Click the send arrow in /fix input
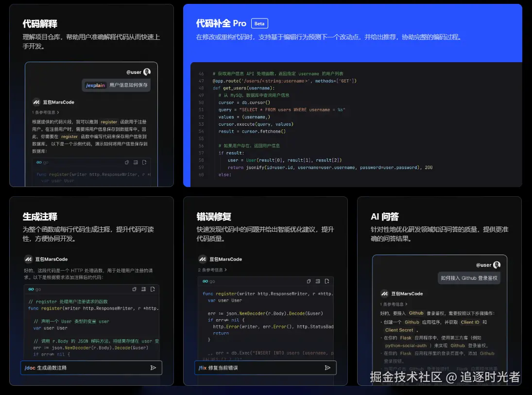 click(328, 368)
